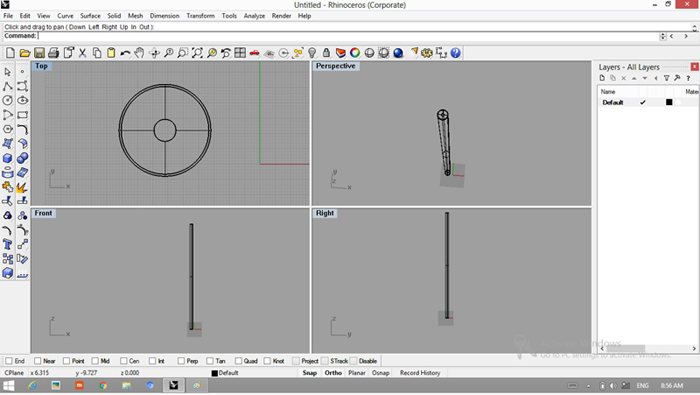The height and width of the screenshot is (395, 700).
Task: Enable the End osnap checkbox
Action: pyautogui.click(x=9, y=361)
